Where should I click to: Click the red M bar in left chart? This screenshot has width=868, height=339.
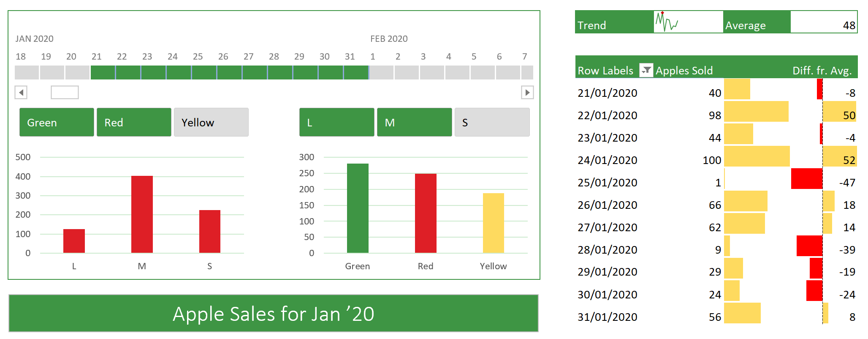pos(142,214)
